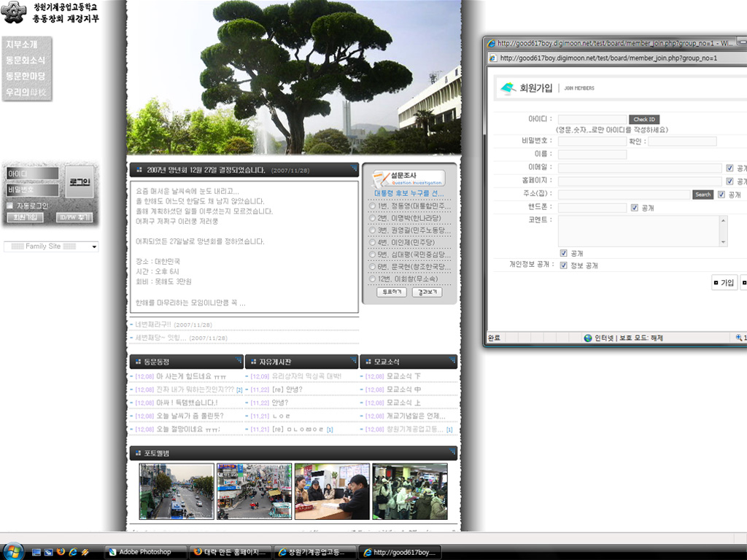Open the Family Site dropdown
The height and width of the screenshot is (560, 747).
click(x=50, y=246)
